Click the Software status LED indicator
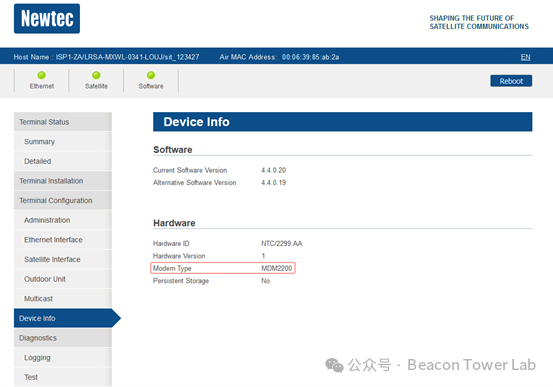The width and height of the screenshot is (553, 387). tap(151, 75)
